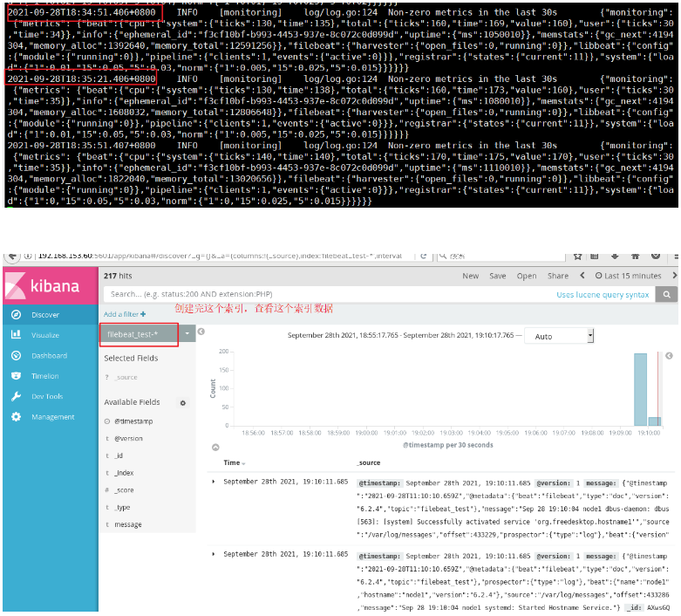Open the Management gear icon
This screenshot has height=616, width=681.
point(16,416)
